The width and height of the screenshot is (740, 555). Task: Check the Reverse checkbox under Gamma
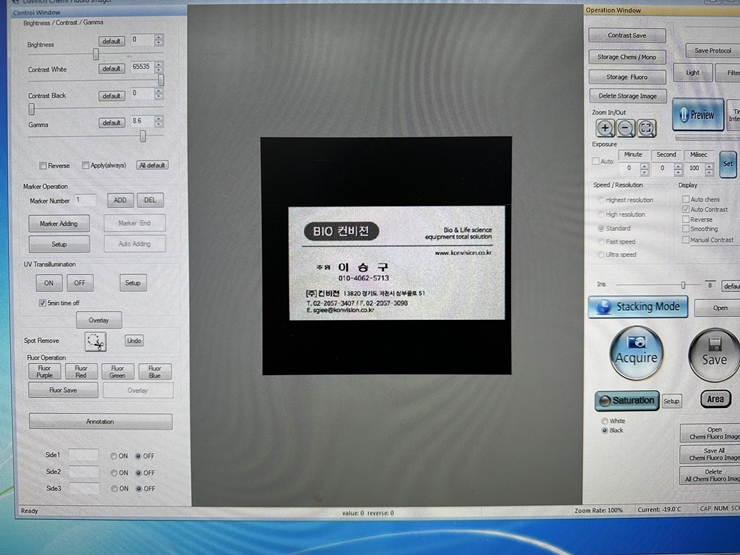43,166
